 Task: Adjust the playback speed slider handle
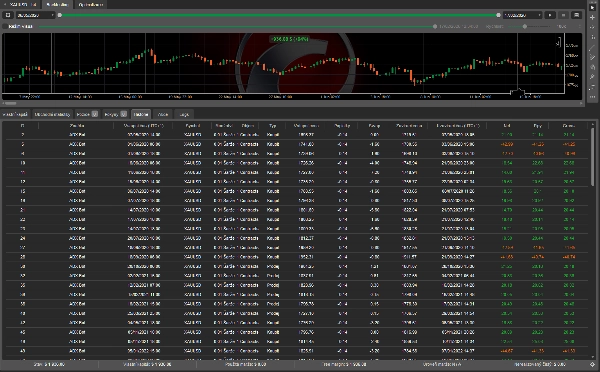pyautogui.click(x=525, y=26)
